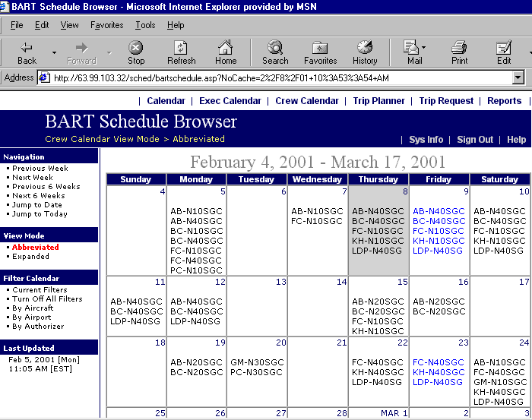Viewport: 532px width, 420px height.
Task: Click the Refresh page icon
Action: pos(181,52)
